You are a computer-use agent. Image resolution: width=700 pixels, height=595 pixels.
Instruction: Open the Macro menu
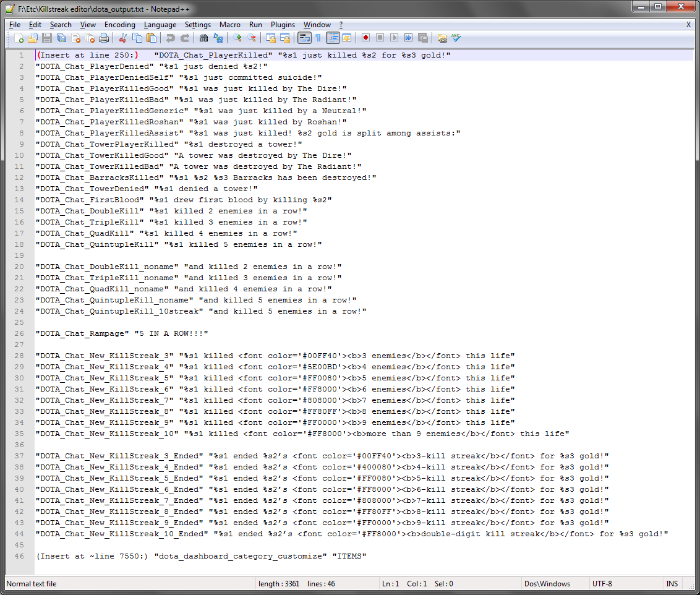(x=230, y=25)
